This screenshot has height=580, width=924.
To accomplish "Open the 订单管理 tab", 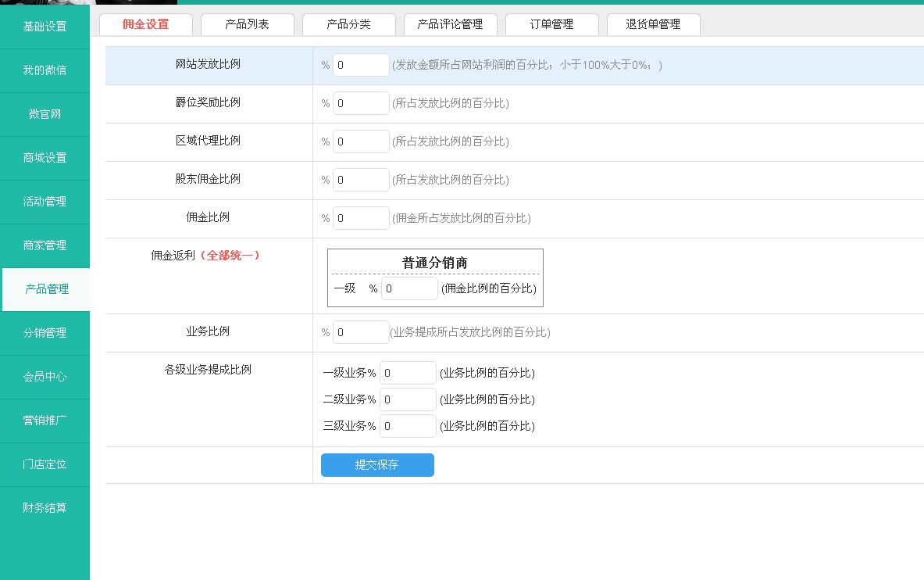I will pyautogui.click(x=551, y=24).
